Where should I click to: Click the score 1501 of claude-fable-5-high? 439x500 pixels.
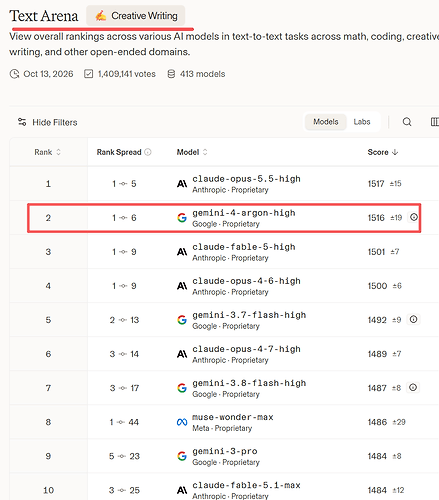point(376,252)
